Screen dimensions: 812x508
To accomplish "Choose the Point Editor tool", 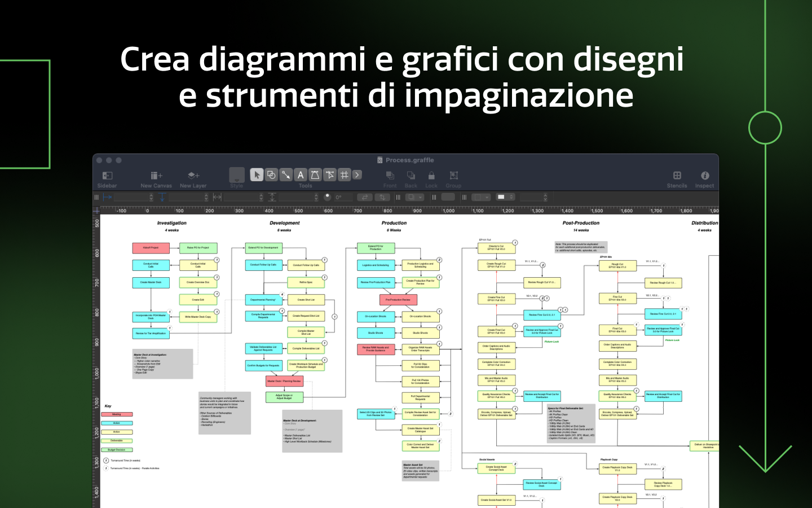I will point(330,175).
